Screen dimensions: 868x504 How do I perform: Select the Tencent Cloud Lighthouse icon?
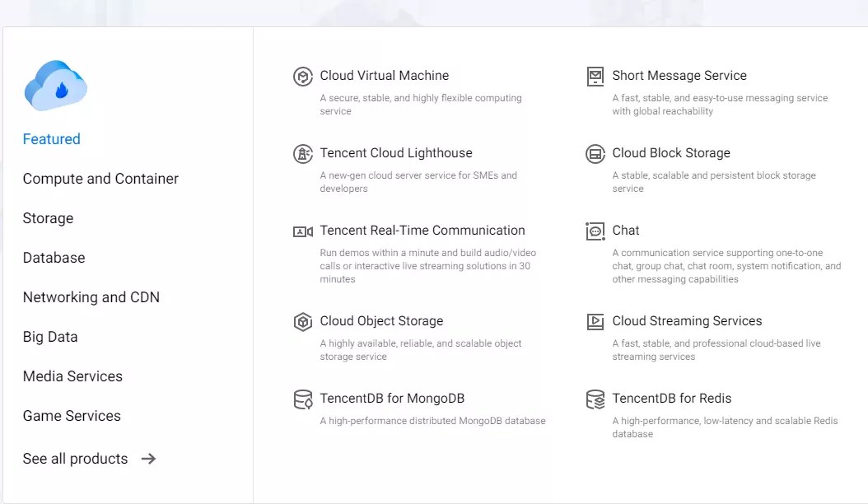pos(304,153)
